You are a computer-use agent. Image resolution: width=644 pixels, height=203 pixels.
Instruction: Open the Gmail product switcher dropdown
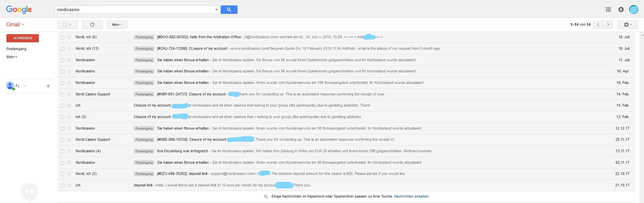[x=15, y=24]
